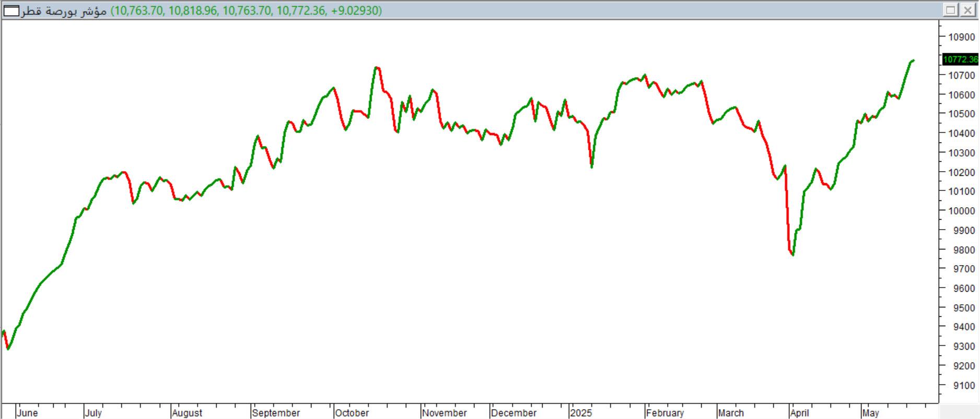The height and width of the screenshot is (419, 980).
Task: Click the June label on time axis
Action: coord(27,413)
